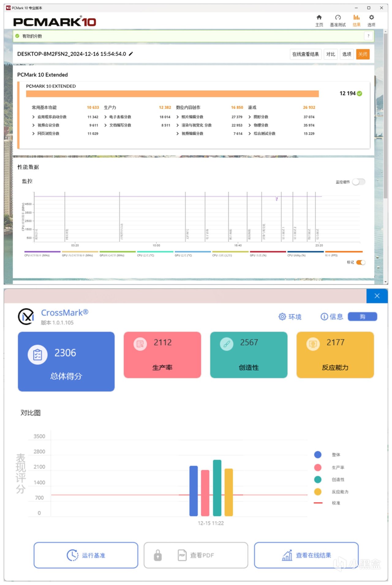Click the 12-15 11:22 label under the chart
The height and width of the screenshot is (585, 392).
pos(211,523)
